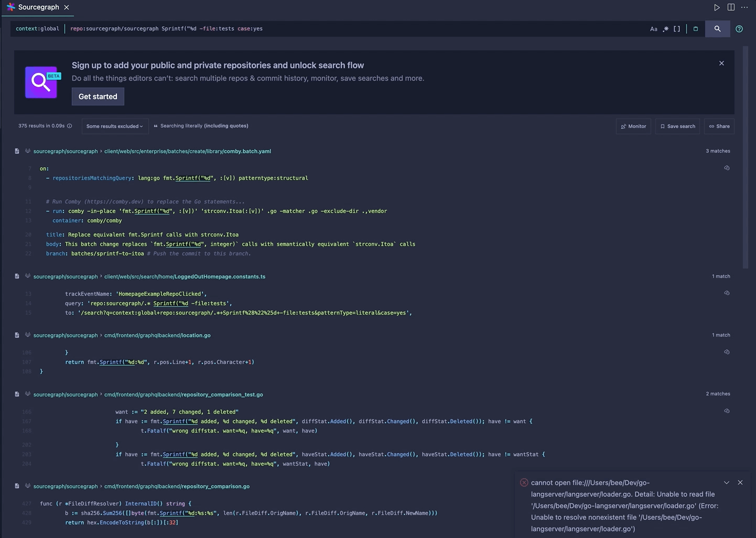Expand the Some results excluded dropdown

115,126
